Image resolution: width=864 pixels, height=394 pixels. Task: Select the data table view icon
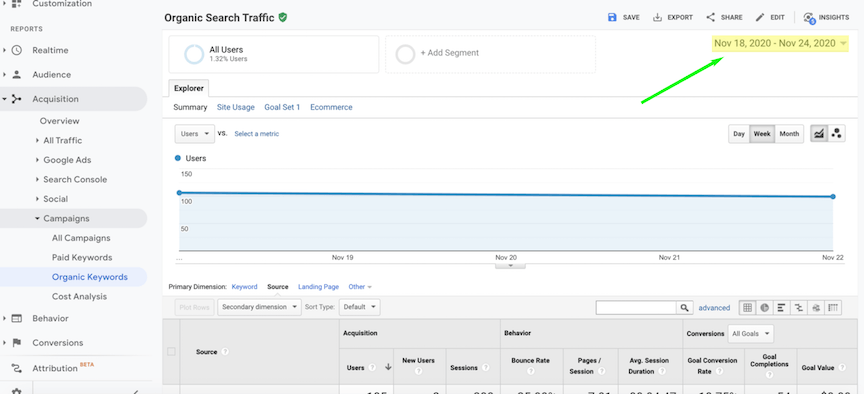pos(747,308)
